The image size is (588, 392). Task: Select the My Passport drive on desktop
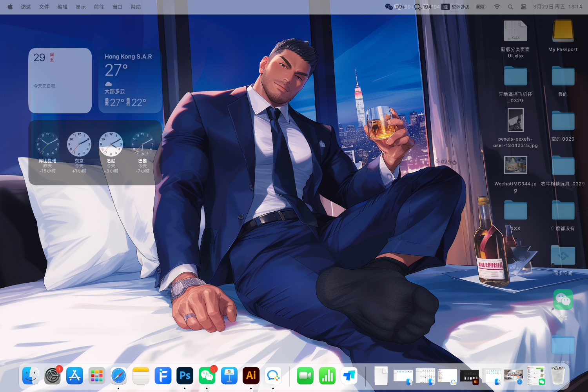pos(563,32)
